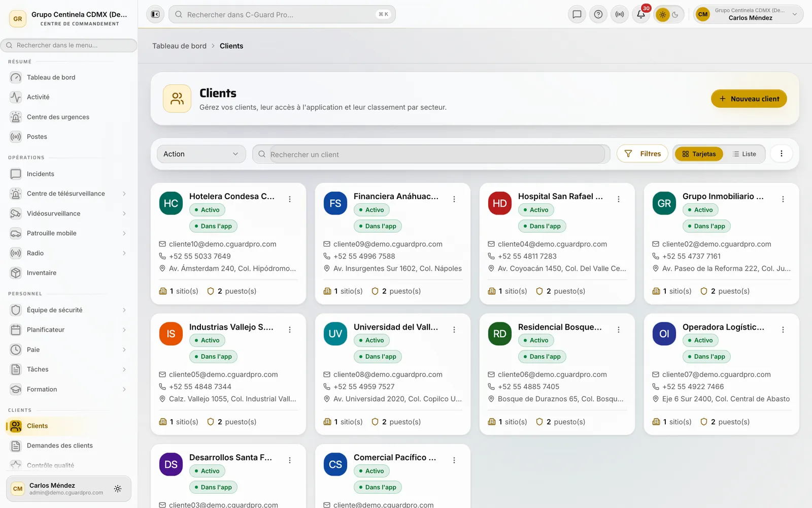Open the radio broadcast icon in top bar
This screenshot has width=812, height=508.
(620, 14)
